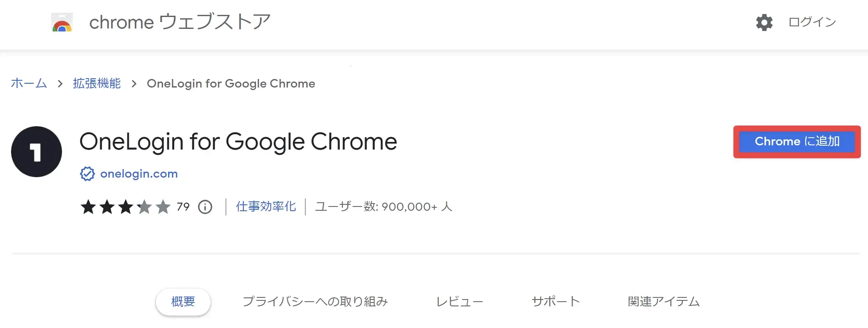The width and height of the screenshot is (868, 328).
Task: Navigate to ホーム via breadcrumb
Action: coord(28,84)
